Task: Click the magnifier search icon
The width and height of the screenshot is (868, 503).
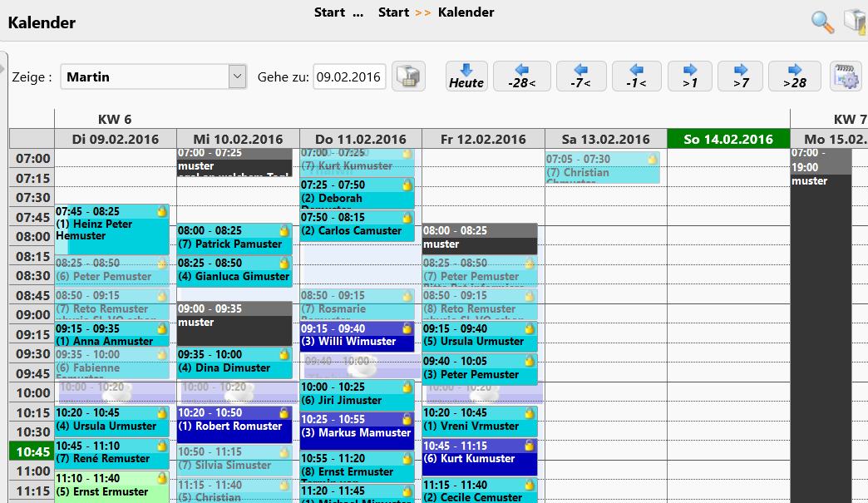Action: pos(822,22)
